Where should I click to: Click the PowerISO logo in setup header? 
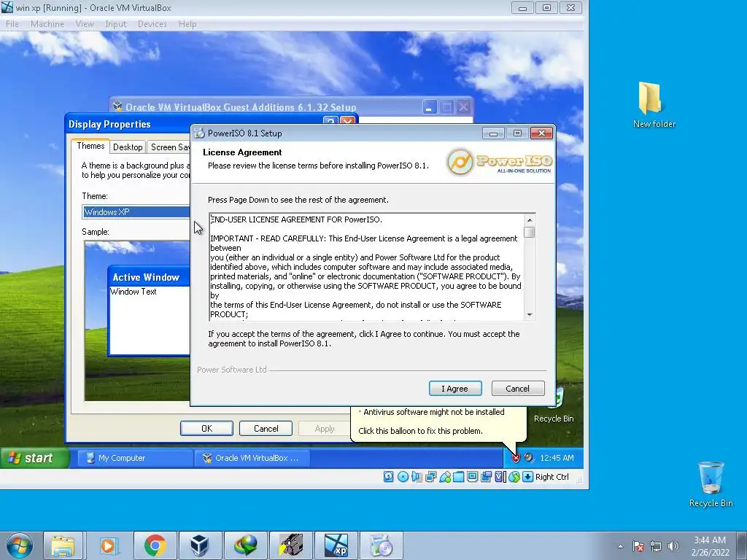500,162
